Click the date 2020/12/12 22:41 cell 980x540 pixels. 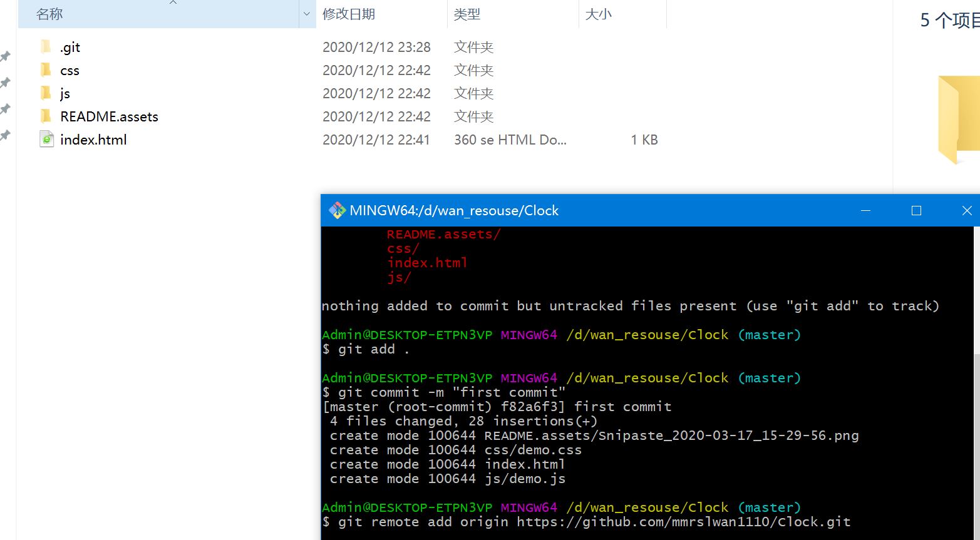click(x=376, y=140)
